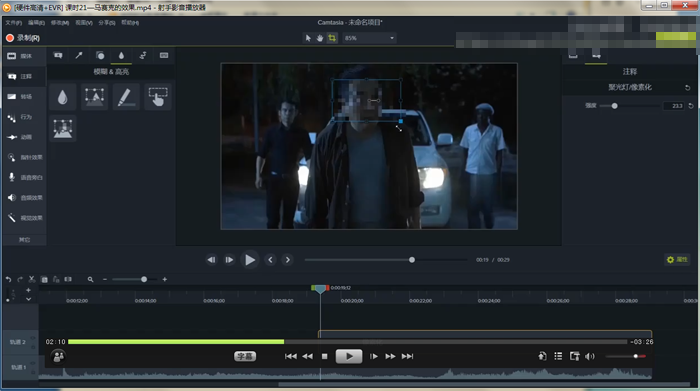The width and height of the screenshot is (700, 391).
Task: Redo the last timeline action
Action: pyautogui.click(x=20, y=279)
